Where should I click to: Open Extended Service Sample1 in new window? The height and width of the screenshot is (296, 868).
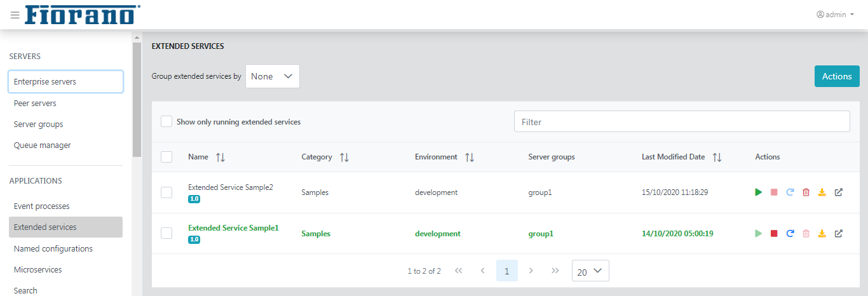pos(838,234)
